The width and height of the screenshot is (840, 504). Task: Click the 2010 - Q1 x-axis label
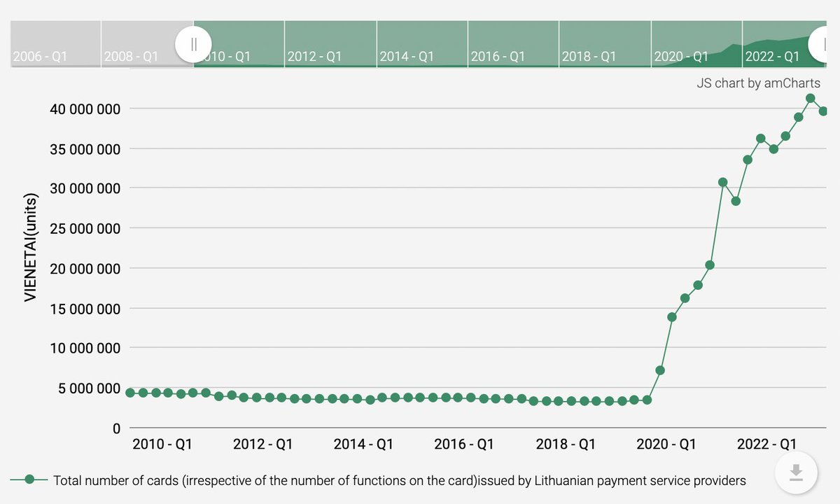pos(162,444)
